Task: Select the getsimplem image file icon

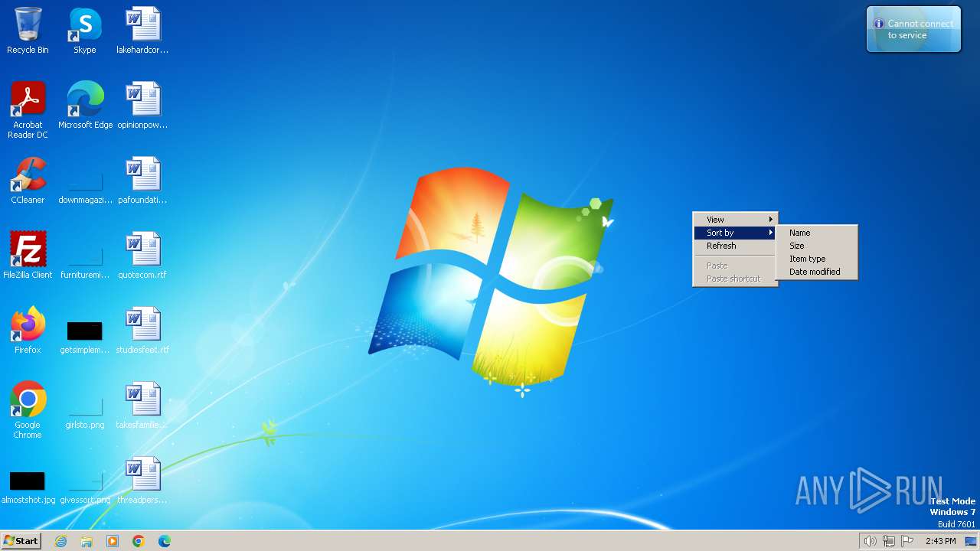Action: [85, 331]
